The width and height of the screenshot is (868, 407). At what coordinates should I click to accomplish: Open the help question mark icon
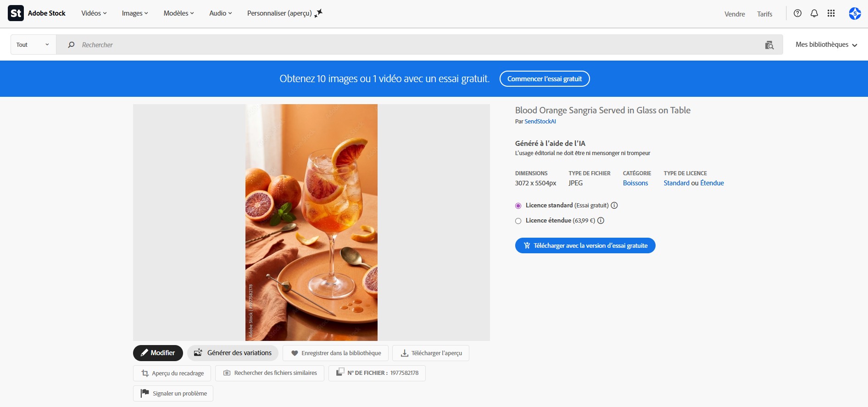point(798,13)
